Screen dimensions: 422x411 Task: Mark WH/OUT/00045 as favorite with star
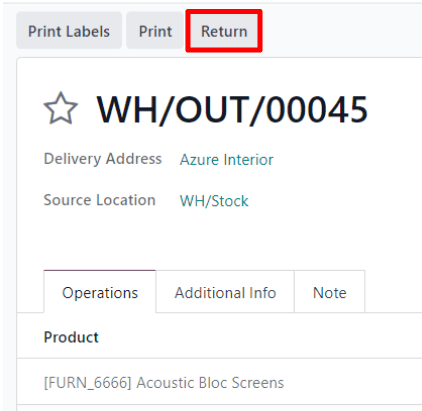pos(61,108)
